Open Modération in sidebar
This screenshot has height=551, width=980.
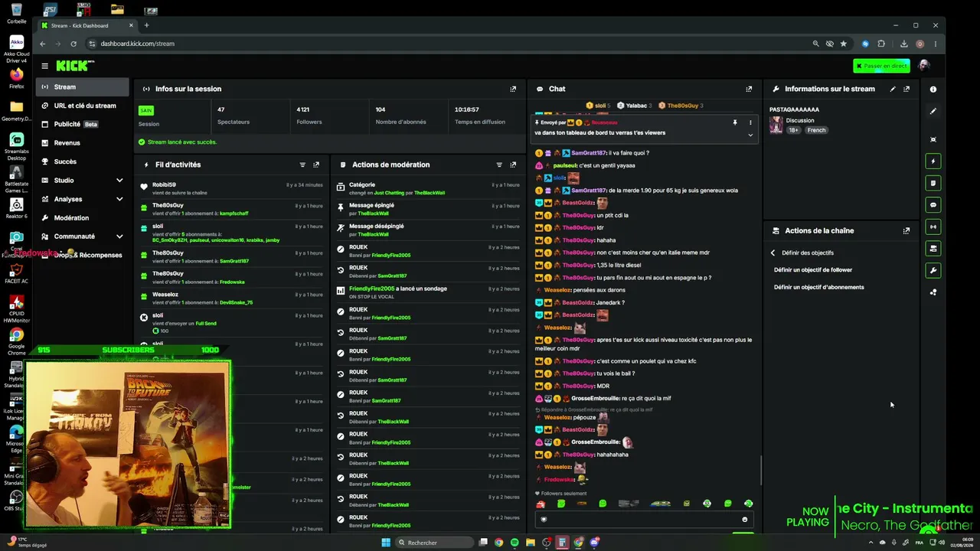tap(83, 218)
